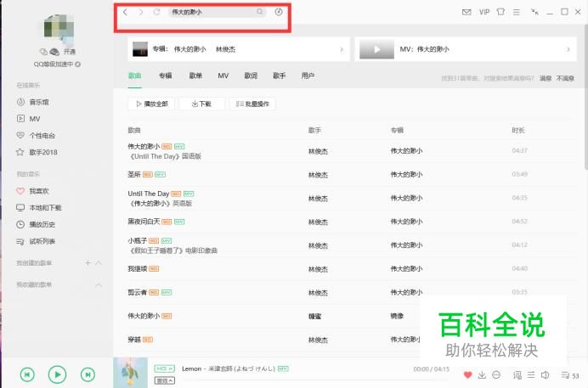This screenshot has height=388, width=588.
Task: Open the Lemon album cover thumbnail
Action: [x=130, y=373]
